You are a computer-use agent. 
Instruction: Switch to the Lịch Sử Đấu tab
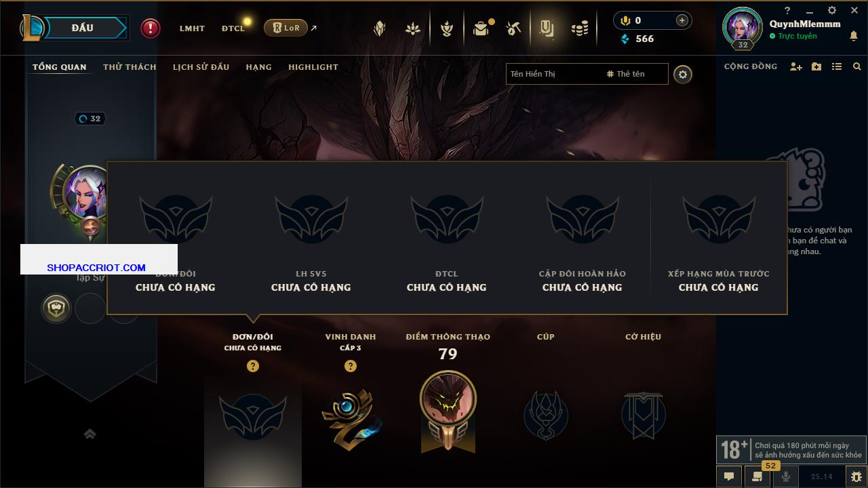pyautogui.click(x=201, y=67)
